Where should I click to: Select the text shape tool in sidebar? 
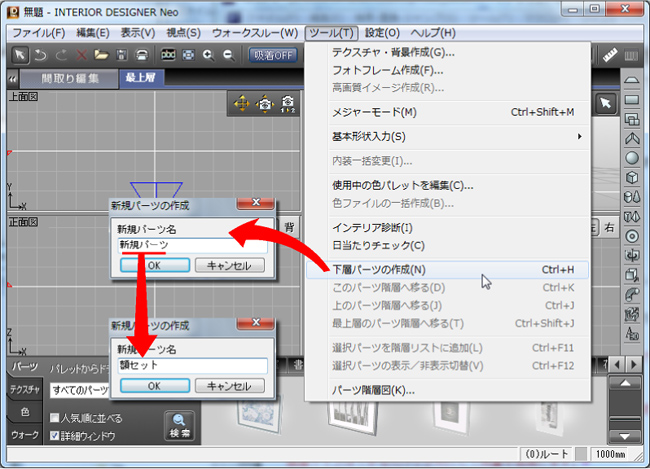coord(633,332)
